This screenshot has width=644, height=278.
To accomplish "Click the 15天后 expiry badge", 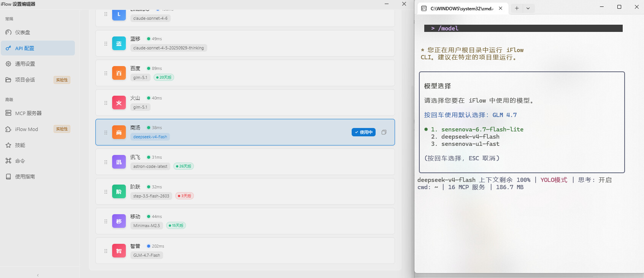I will (176, 226).
